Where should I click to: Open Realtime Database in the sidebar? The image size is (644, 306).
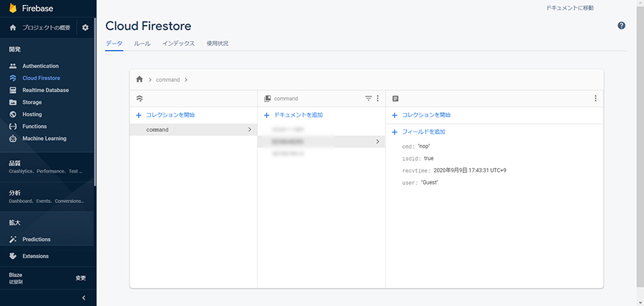coord(46,90)
